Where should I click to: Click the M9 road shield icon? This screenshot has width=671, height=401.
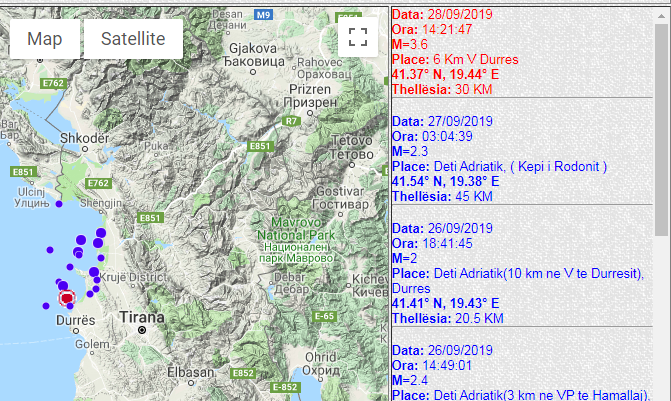(263, 16)
